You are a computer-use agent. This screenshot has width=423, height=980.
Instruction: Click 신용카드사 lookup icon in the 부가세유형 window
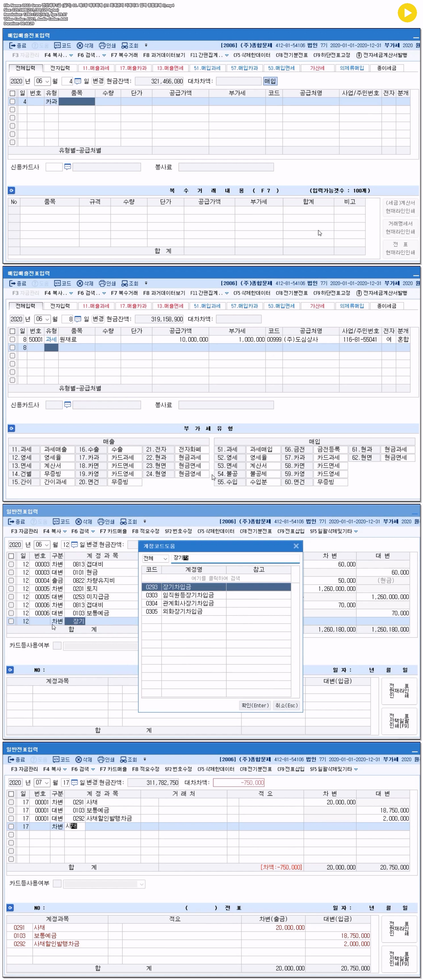click(x=67, y=405)
